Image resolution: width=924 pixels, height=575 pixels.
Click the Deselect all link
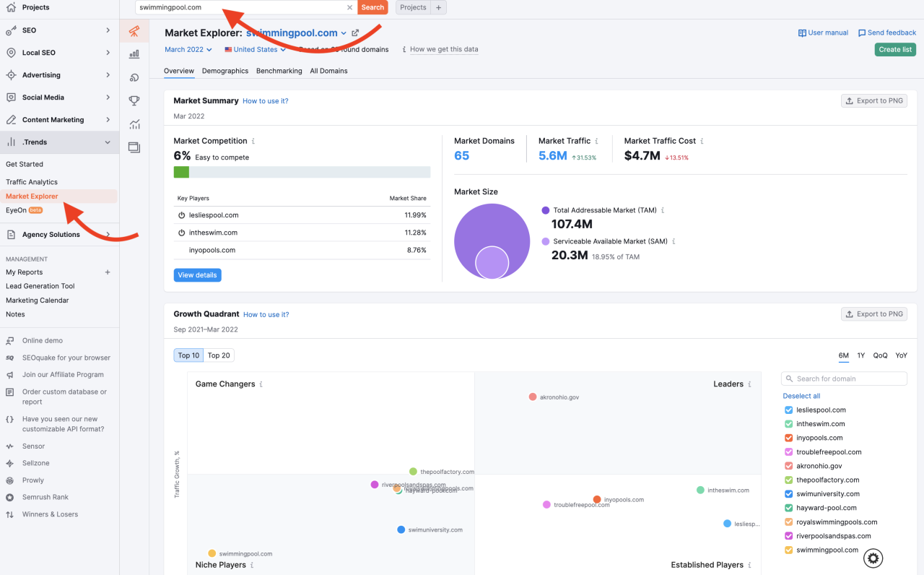click(x=801, y=396)
